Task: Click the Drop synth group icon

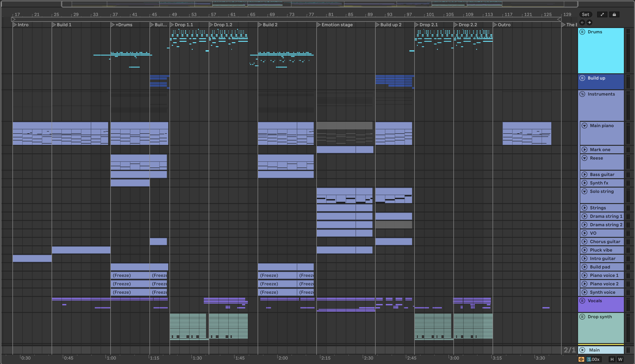Action: click(582, 317)
